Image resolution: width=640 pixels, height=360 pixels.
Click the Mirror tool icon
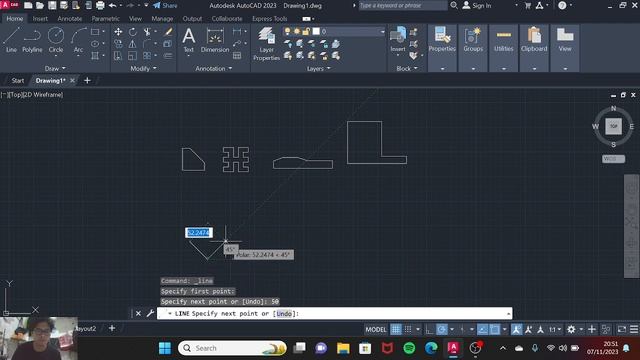133,44
